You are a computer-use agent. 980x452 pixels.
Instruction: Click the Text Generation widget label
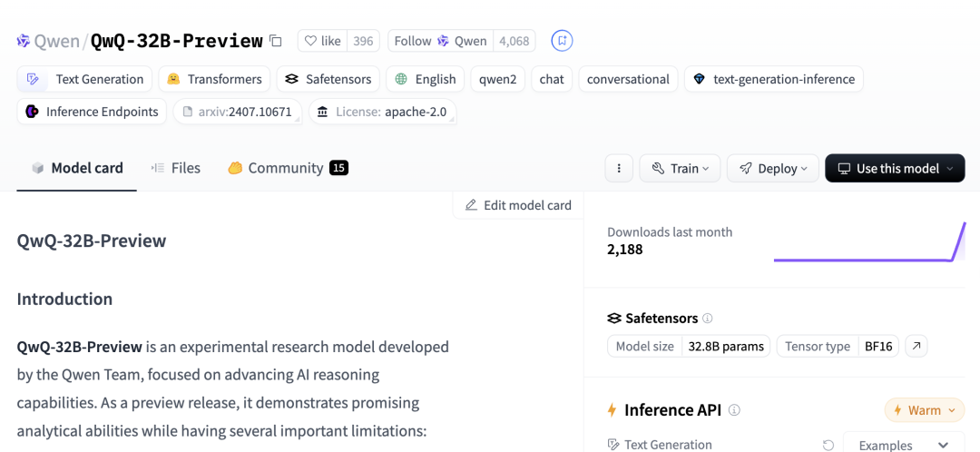(668, 445)
